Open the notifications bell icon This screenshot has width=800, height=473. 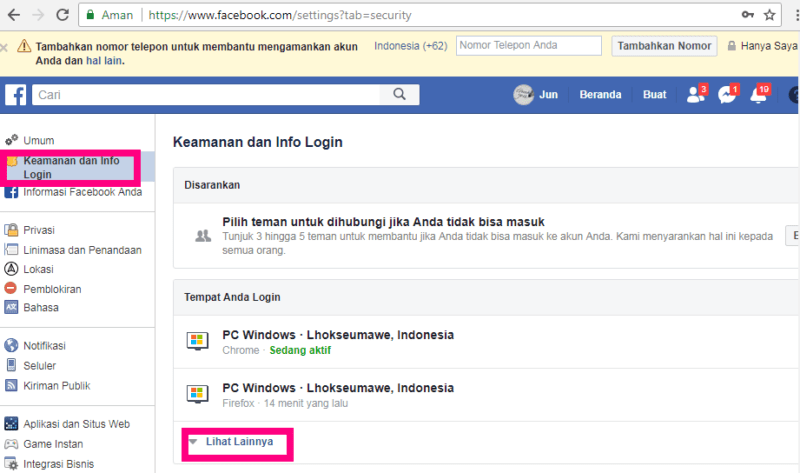click(759, 94)
